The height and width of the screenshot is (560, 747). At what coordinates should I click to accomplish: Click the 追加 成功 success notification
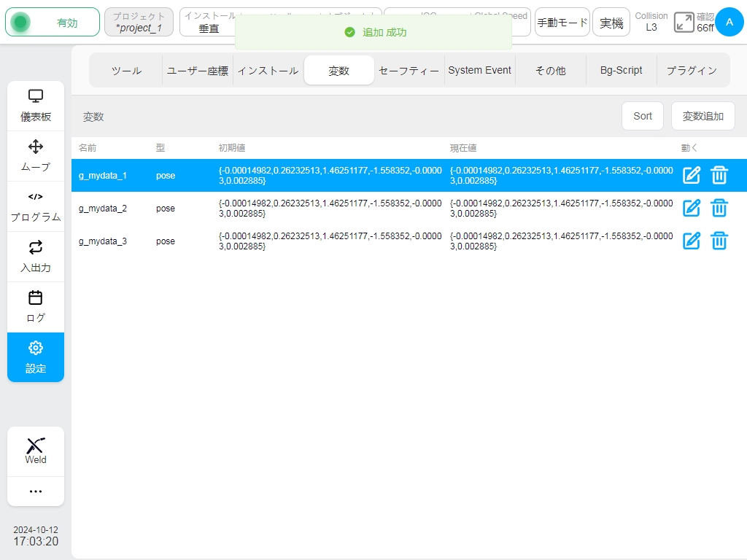click(373, 32)
